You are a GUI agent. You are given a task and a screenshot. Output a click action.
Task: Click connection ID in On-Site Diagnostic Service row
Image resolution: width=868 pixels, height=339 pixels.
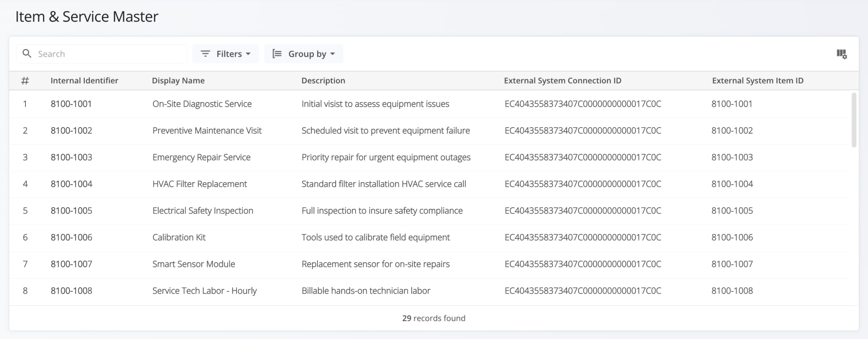point(583,104)
